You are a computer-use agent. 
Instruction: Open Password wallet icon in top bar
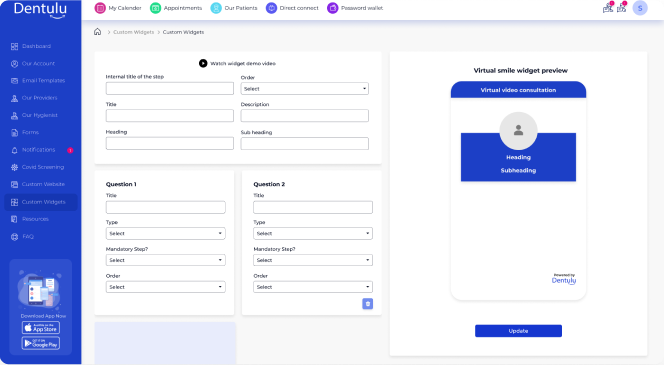(x=333, y=8)
